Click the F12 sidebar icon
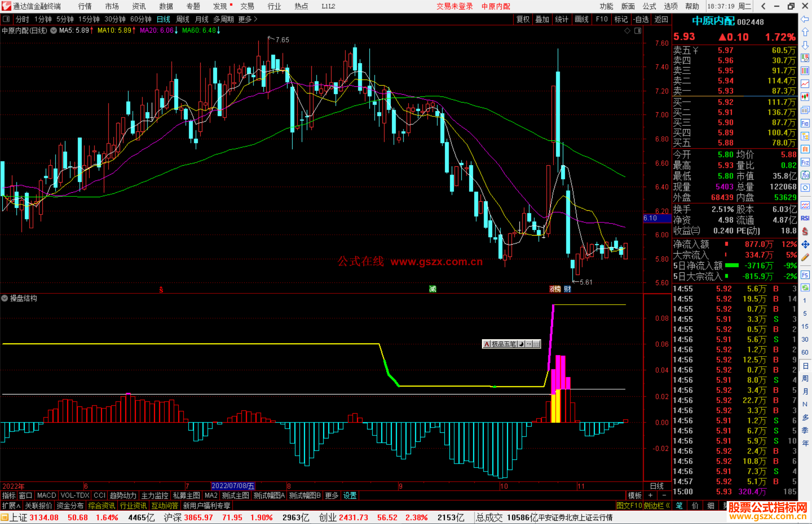 coord(805,162)
